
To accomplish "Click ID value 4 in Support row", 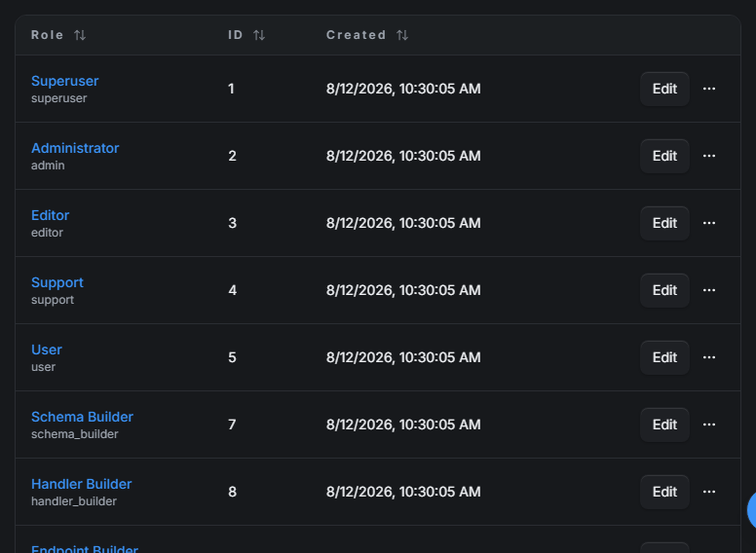I will pos(232,290).
